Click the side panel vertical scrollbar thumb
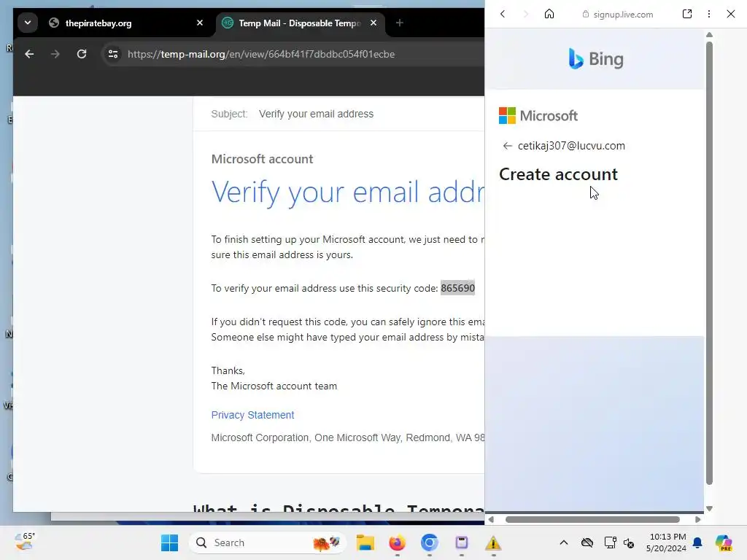Image resolution: width=747 pixels, height=560 pixels. pyautogui.click(x=709, y=263)
